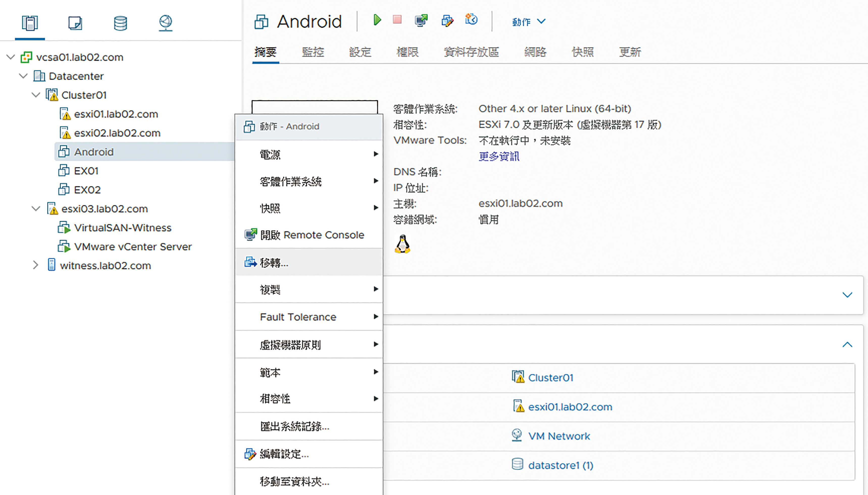Open the 虛擬機器原則 submenu
Viewport: 868px width, 495px height.
tap(309, 344)
